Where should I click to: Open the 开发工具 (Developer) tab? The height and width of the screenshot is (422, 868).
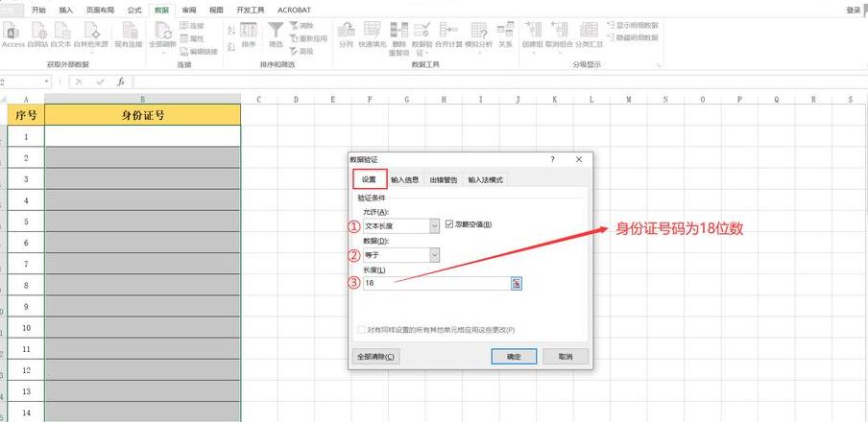pos(251,10)
